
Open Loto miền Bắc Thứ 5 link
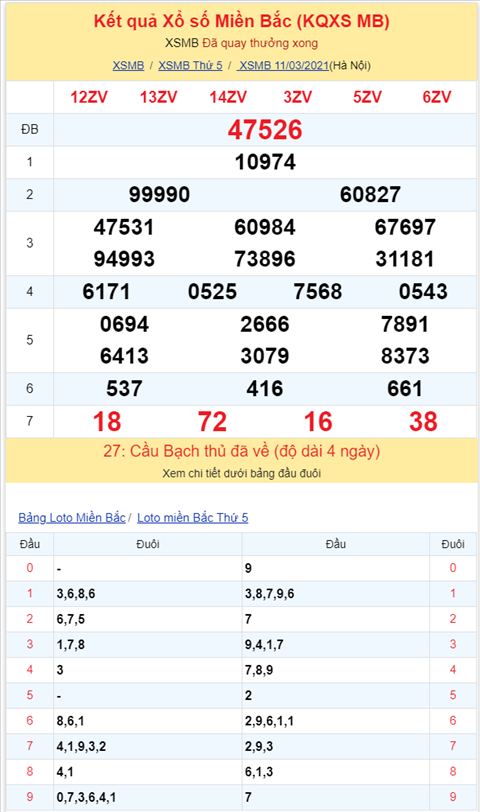click(x=193, y=517)
